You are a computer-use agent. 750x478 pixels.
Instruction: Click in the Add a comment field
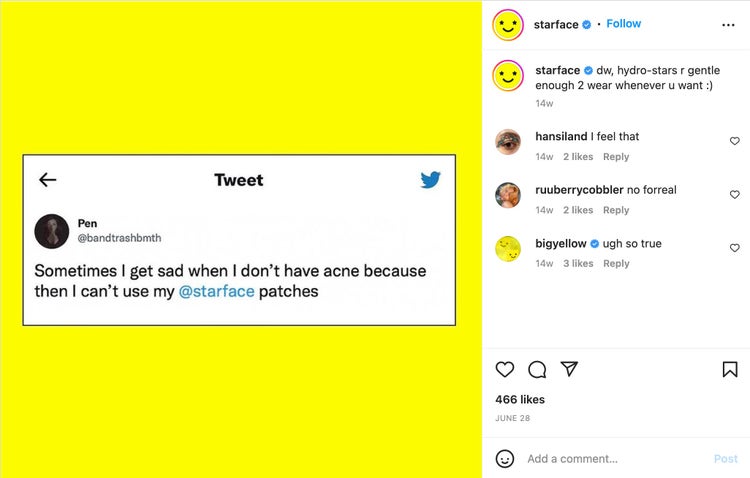point(610,459)
